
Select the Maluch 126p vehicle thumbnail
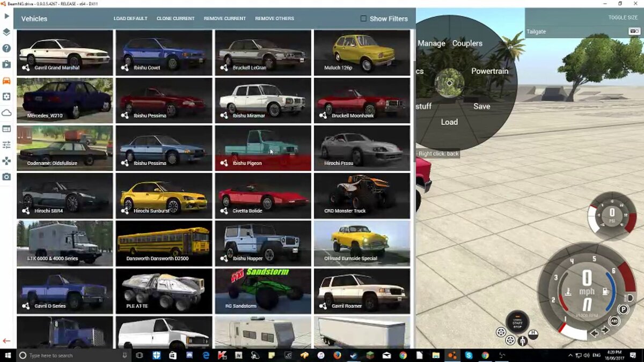tap(362, 53)
